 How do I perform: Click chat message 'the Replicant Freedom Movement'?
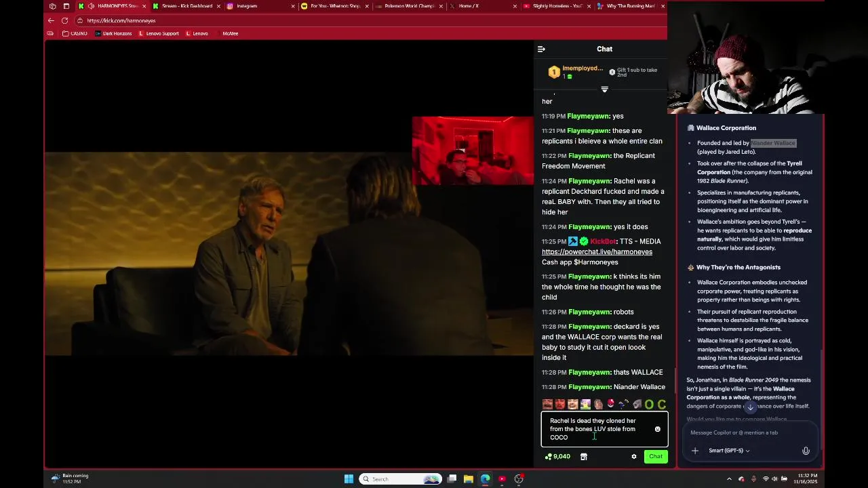[598, 161]
